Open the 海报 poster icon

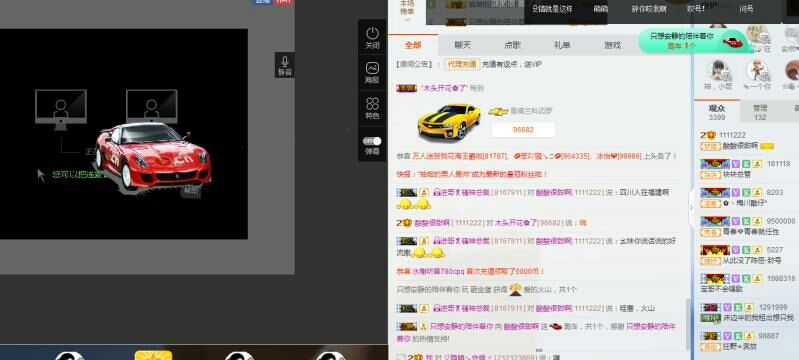pyautogui.click(x=372, y=68)
